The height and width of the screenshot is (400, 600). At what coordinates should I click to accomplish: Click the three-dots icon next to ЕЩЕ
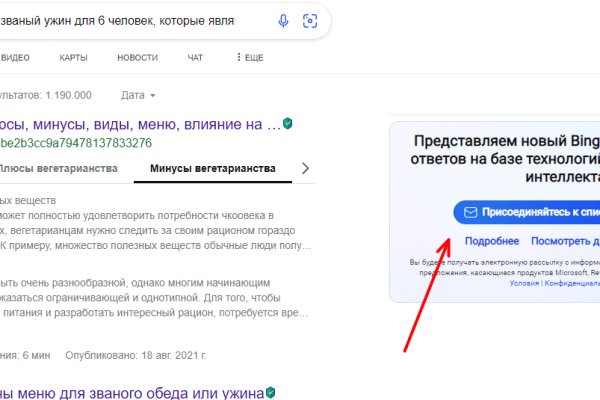[x=238, y=58]
